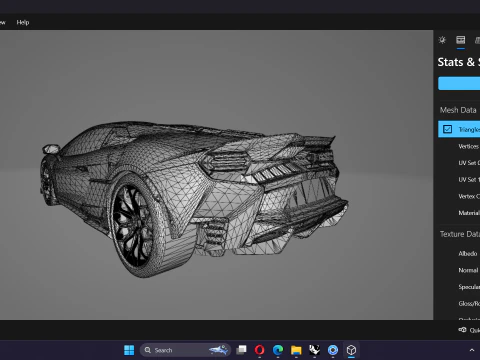This screenshot has height=360, width=480.
Task: Select the Stats & Shading panel icon
Action: (461, 40)
